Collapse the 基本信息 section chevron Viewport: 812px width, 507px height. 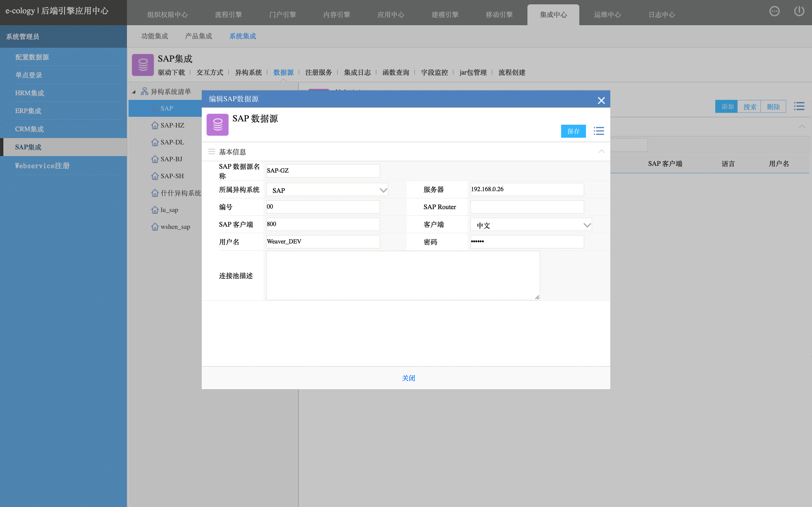coord(601,151)
